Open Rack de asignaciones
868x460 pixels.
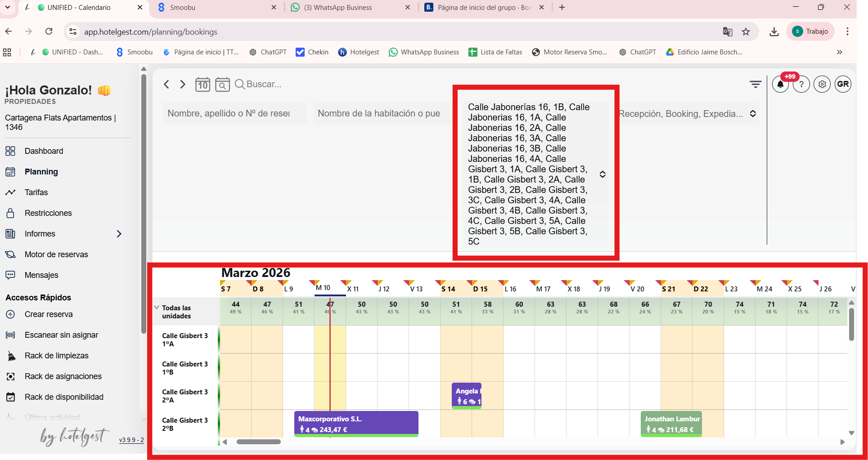tap(63, 376)
